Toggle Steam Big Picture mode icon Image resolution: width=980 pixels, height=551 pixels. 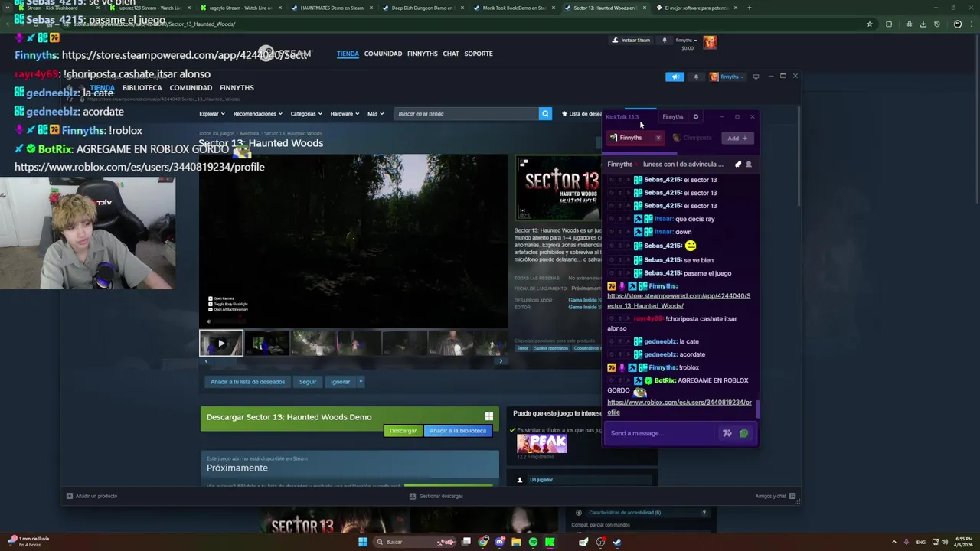click(756, 77)
